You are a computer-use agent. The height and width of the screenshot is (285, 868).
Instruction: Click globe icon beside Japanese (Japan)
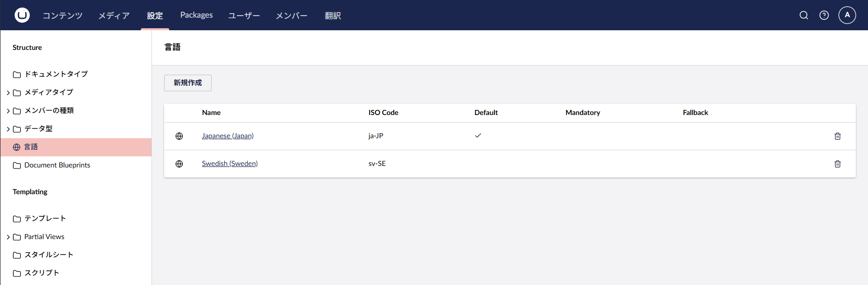179,136
